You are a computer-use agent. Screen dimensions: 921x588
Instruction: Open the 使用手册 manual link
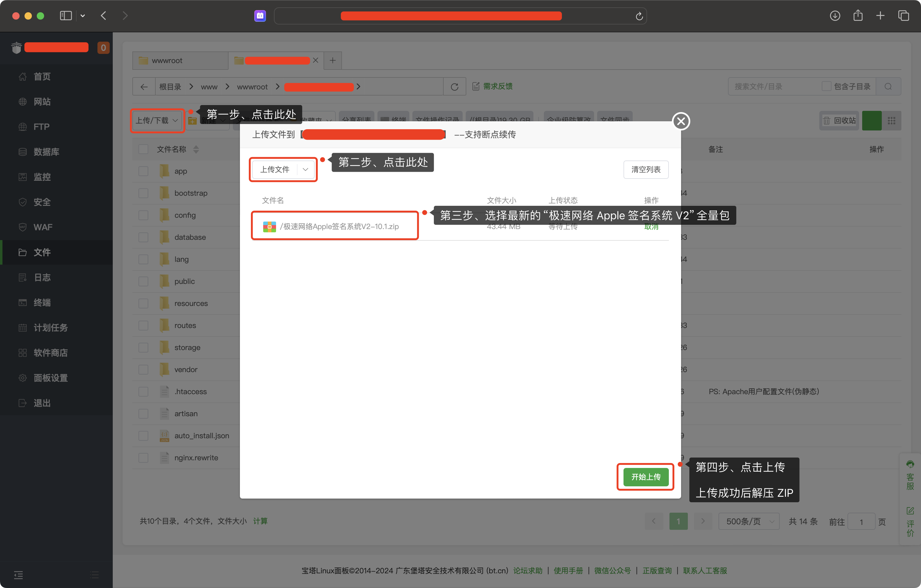tap(568, 571)
